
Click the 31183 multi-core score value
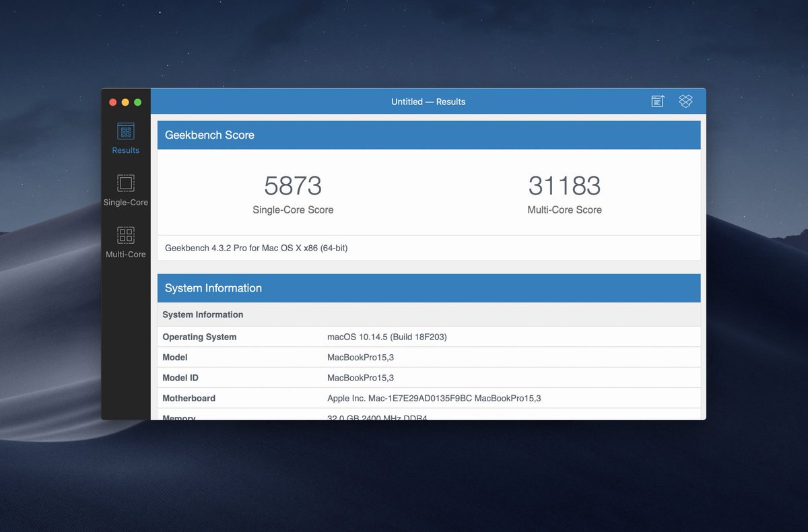[x=564, y=186]
